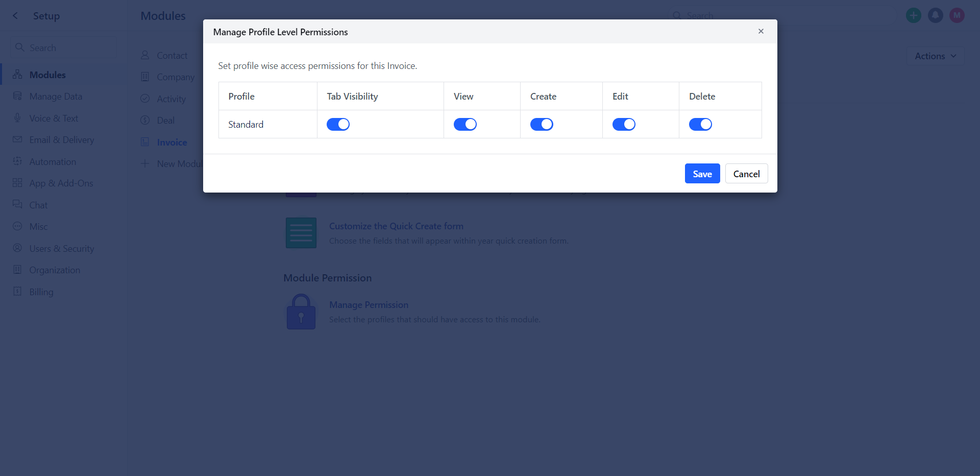Click the New Module plus icon
This screenshot has height=476, width=980.
point(145,163)
